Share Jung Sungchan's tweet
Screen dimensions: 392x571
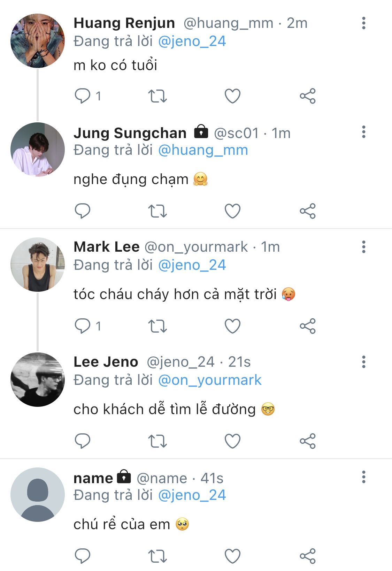308,211
